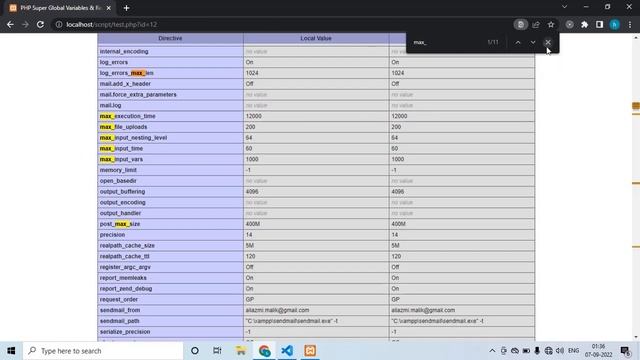Select the memory_limit directive
This screenshot has width=640, height=360.
pyautogui.click(x=118, y=170)
